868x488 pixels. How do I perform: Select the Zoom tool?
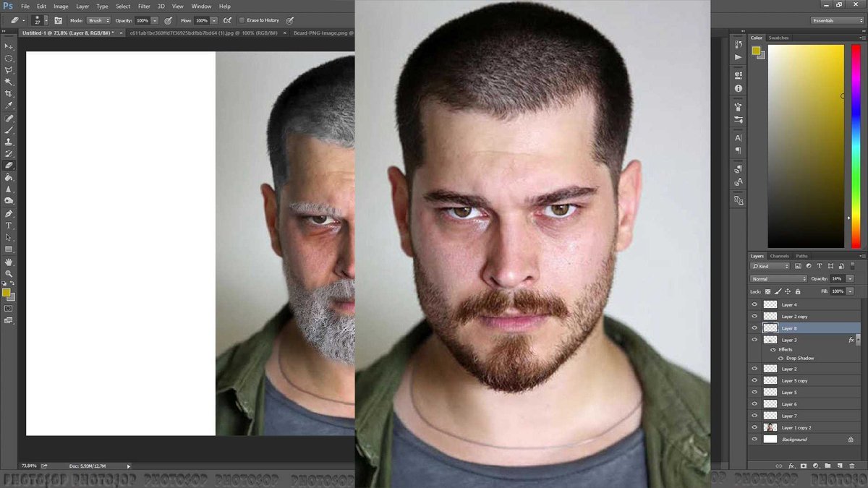pos(9,273)
